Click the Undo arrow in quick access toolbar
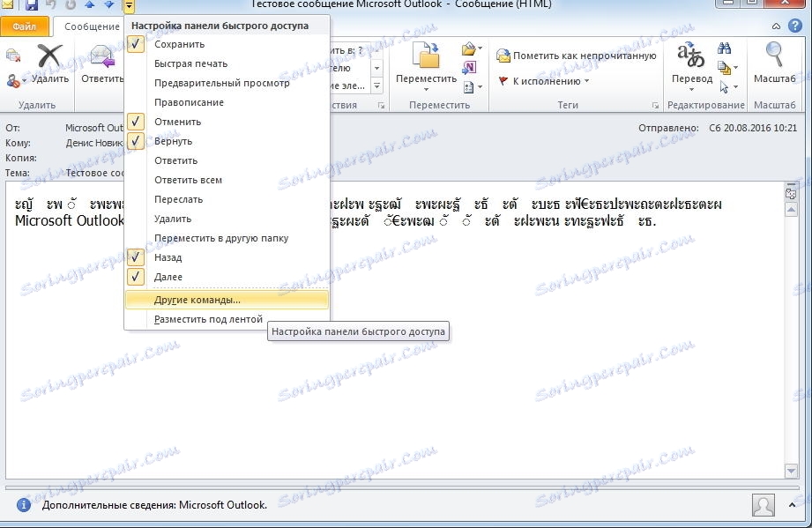The width and height of the screenshot is (812, 528). (x=51, y=5)
